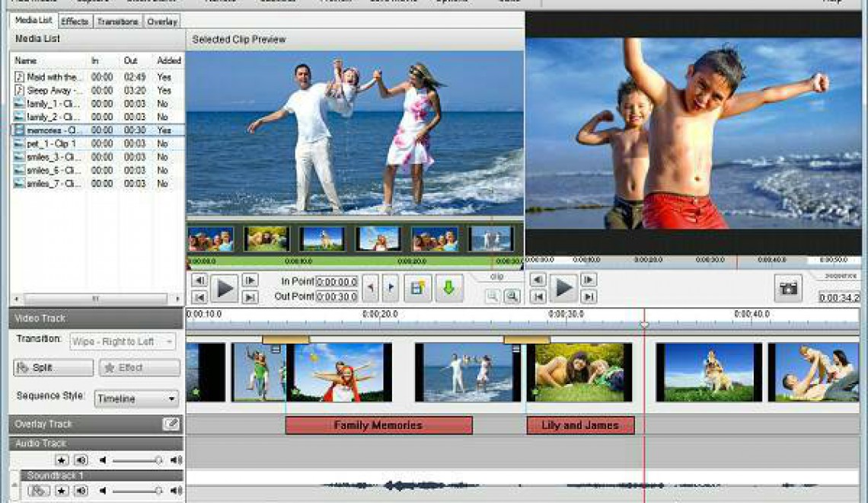
Task: Select family_2 clip in media list
Action: (x=97, y=117)
